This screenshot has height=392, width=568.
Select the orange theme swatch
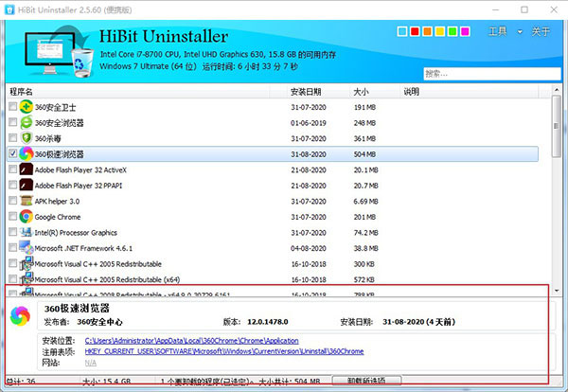click(428, 31)
